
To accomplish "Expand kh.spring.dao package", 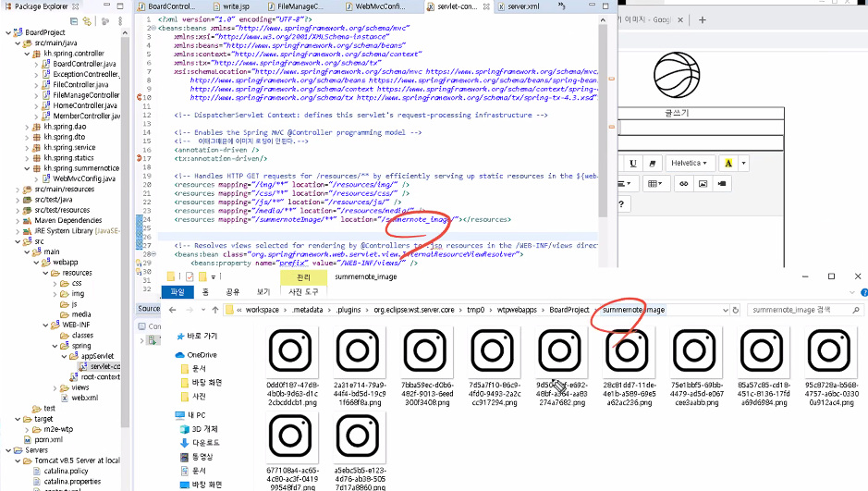I will [27, 127].
